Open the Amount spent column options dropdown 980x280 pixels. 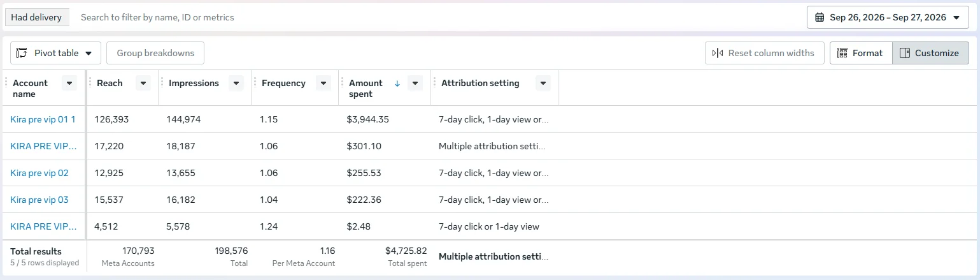pos(415,83)
